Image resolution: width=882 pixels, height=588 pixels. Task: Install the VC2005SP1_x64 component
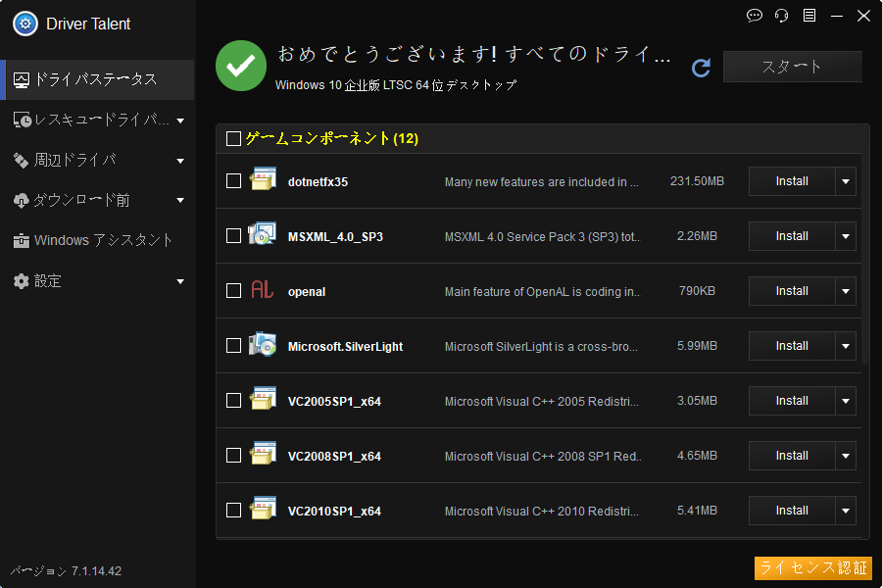click(792, 401)
